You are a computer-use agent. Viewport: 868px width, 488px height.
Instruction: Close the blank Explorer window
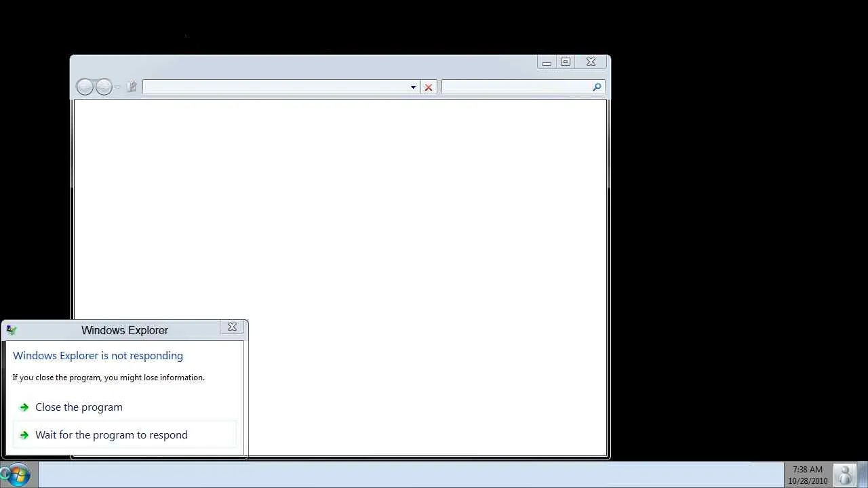[591, 62]
